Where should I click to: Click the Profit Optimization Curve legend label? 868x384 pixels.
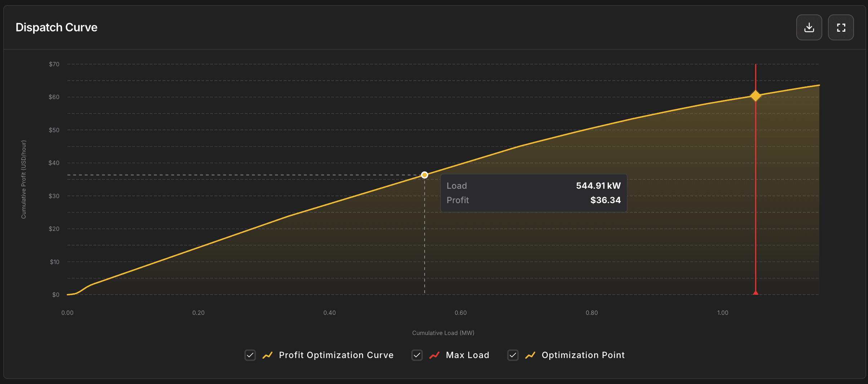[336, 355]
